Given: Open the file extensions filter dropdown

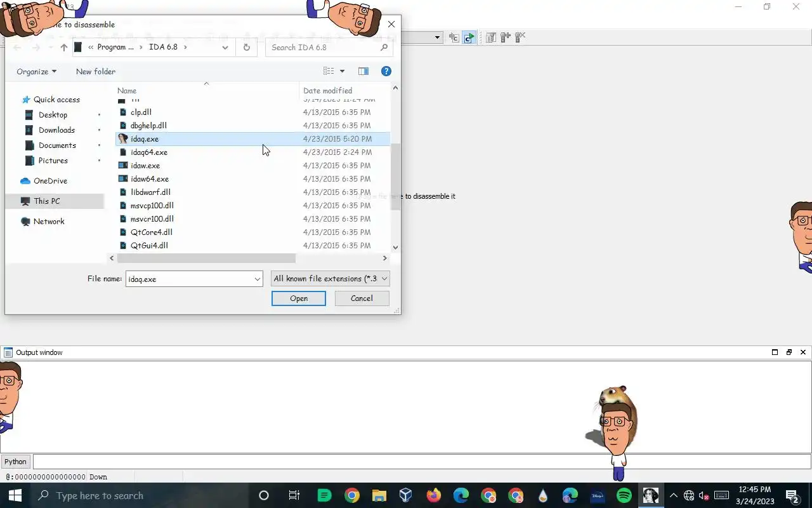Looking at the screenshot, I should (331, 279).
